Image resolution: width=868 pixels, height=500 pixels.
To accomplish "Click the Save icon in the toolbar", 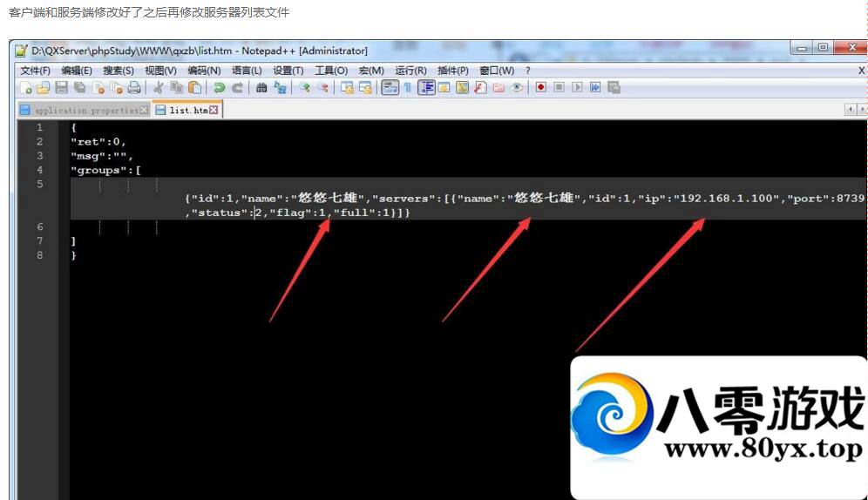I will tap(61, 88).
